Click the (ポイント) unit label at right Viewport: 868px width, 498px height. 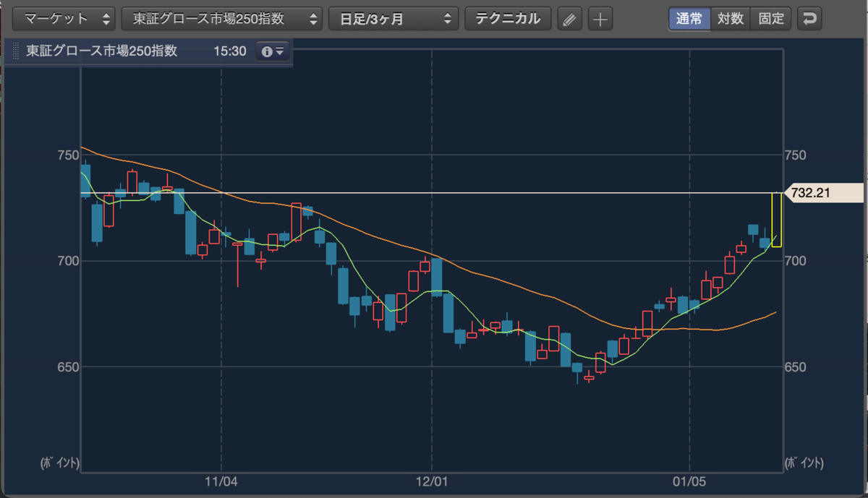coord(804,463)
